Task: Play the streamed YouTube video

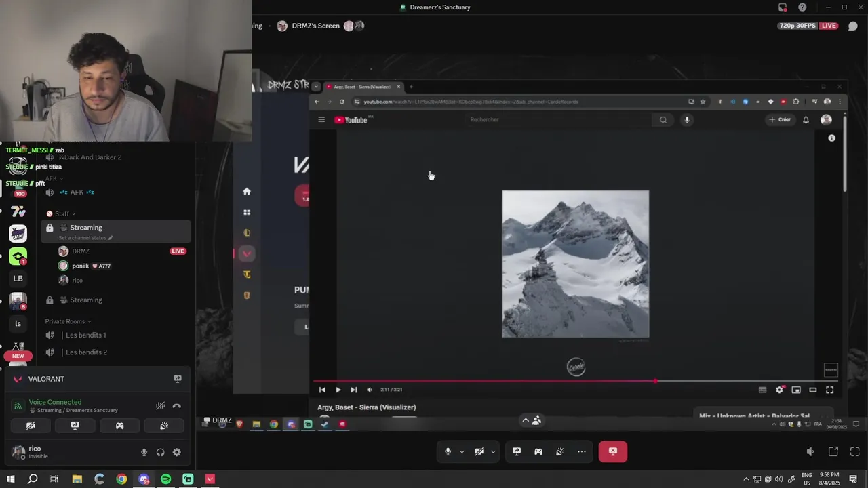Action: [x=338, y=390]
